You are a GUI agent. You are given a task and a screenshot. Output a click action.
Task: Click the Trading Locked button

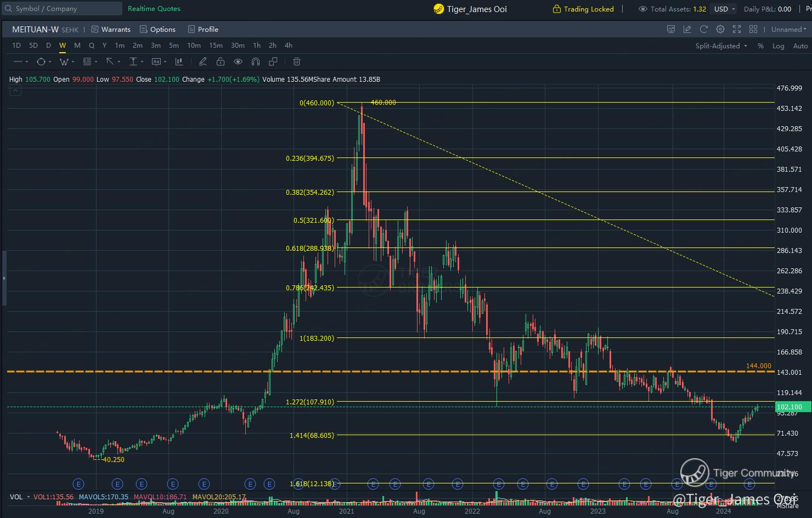[x=583, y=9]
